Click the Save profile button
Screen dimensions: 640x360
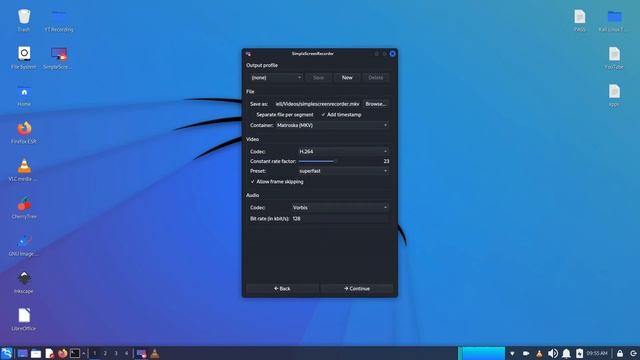pyautogui.click(x=318, y=78)
